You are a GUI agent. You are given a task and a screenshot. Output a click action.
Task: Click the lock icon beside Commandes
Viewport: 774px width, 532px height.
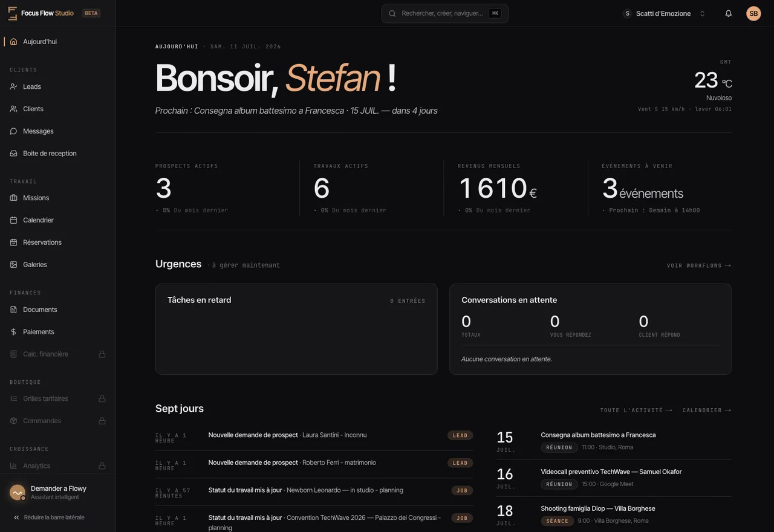tap(102, 421)
